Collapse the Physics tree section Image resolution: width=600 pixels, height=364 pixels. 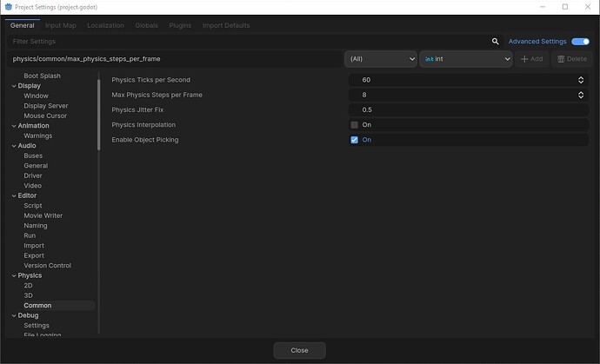pyautogui.click(x=14, y=275)
